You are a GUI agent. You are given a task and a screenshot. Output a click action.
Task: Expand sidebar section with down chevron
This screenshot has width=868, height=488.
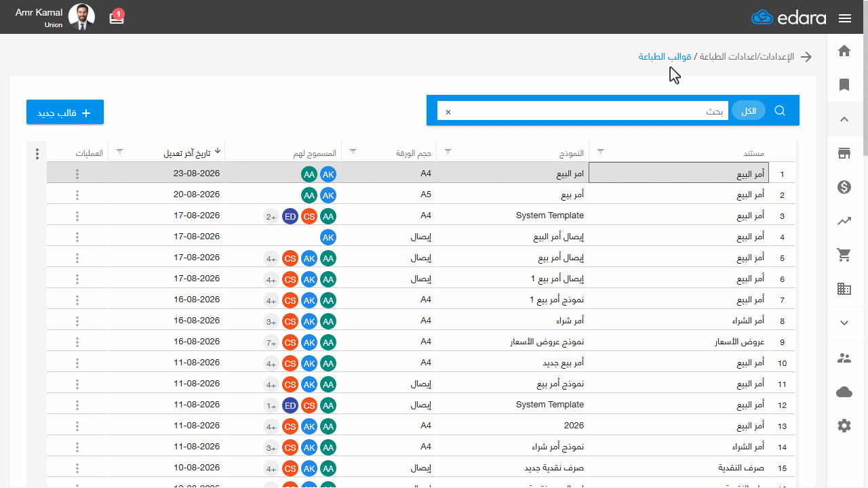pyautogui.click(x=844, y=323)
